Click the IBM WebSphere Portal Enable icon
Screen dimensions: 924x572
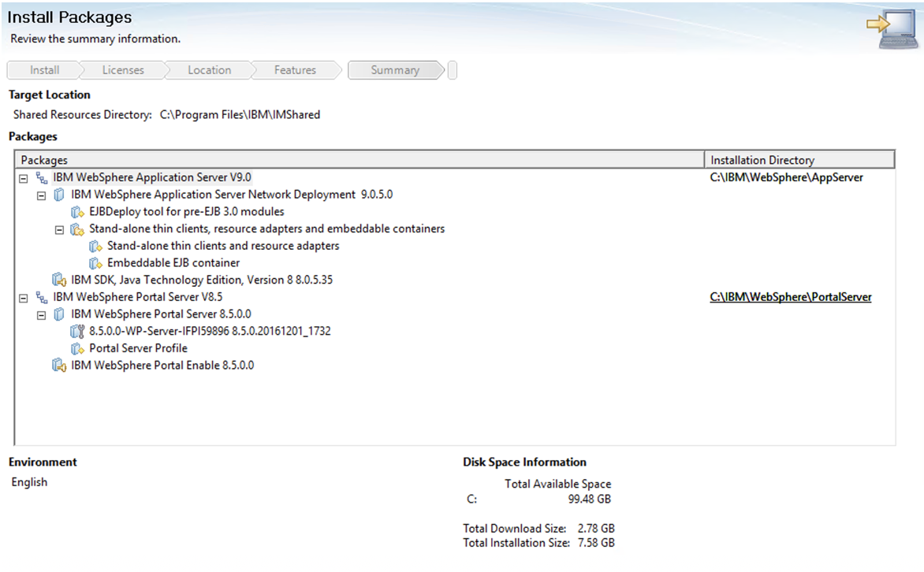tap(59, 366)
